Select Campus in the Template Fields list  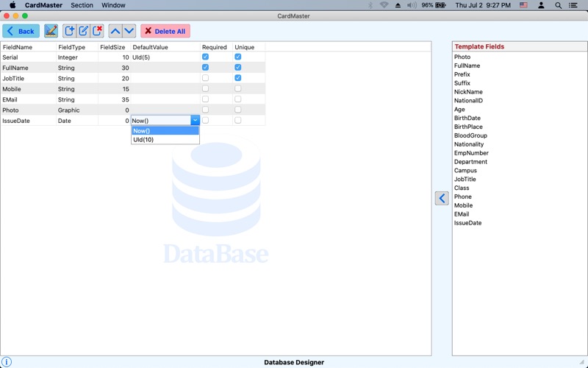(465, 170)
